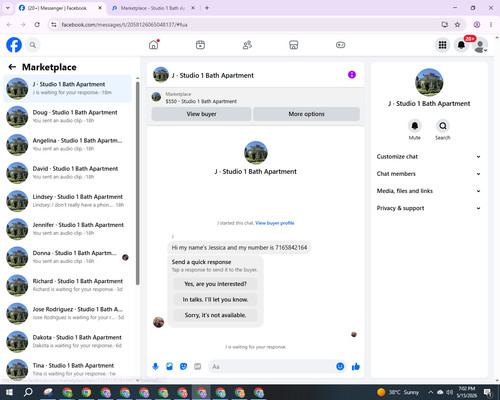Screen dimensions: 500x400
Task: Choose a sticker with the sticker icon
Action: click(x=184, y=367)
